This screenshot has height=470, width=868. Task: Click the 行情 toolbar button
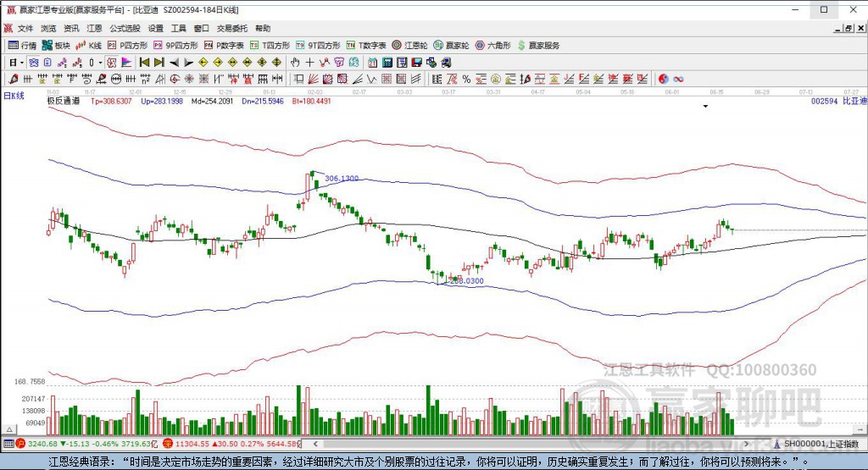[22, 46]
